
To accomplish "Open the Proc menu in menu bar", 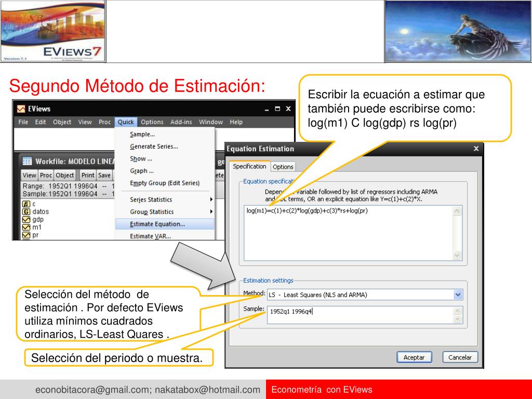I will pos(104,122).
